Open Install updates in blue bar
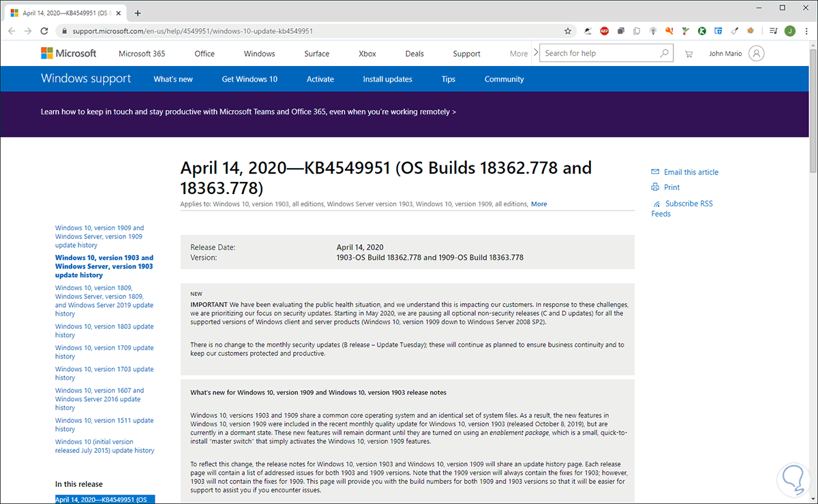The image size is (818, 504). point(388,79)
